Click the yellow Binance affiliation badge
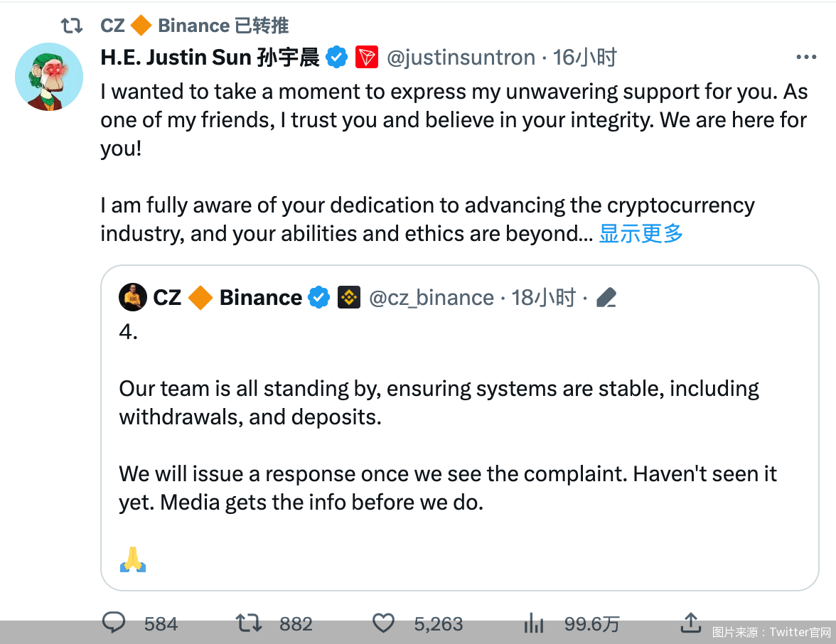The height and width of the screenshot is (644, 836). point(348,297)
